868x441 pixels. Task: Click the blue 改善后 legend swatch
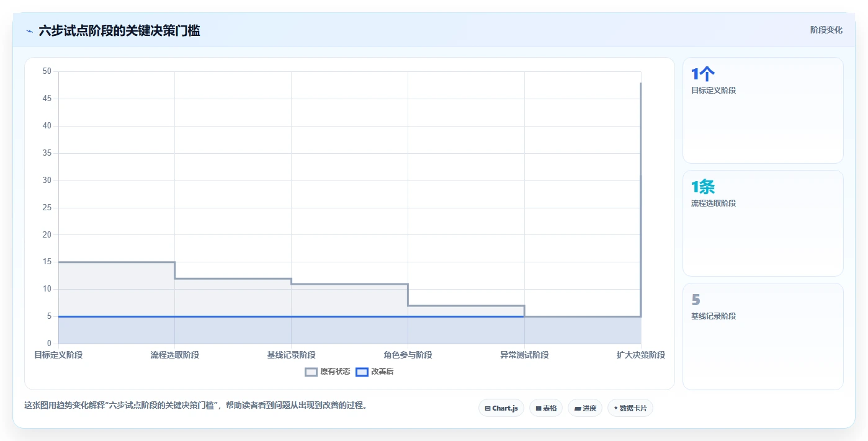click(x=362, y=372)
